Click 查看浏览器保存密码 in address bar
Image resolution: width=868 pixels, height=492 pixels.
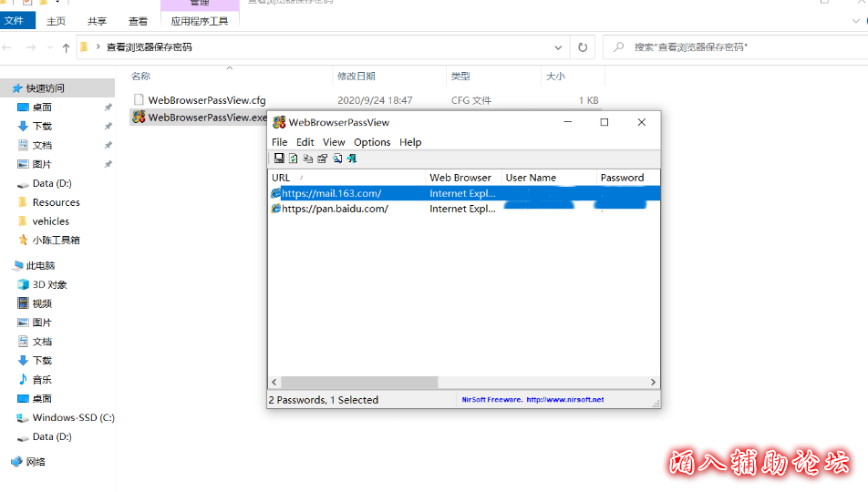[149, 47]
